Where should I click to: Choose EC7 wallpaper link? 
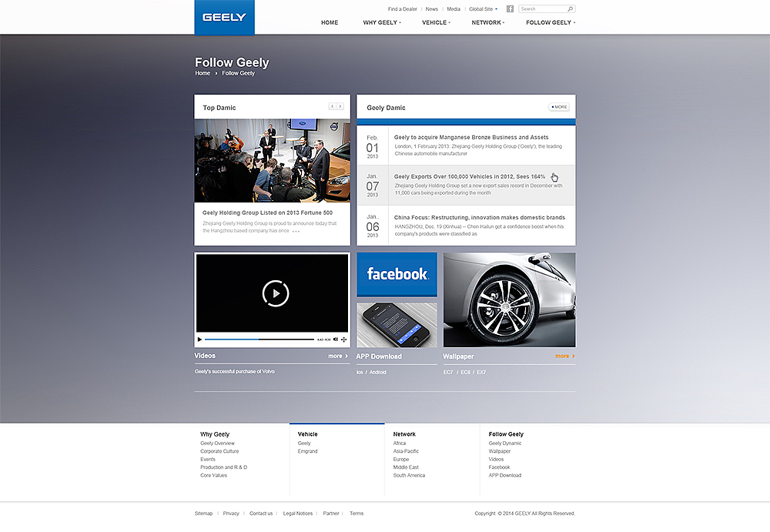coord(448,373)
